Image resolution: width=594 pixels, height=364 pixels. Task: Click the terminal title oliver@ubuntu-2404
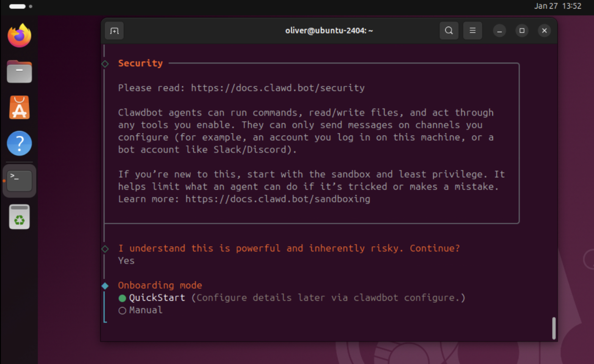(x=329, y=31)
